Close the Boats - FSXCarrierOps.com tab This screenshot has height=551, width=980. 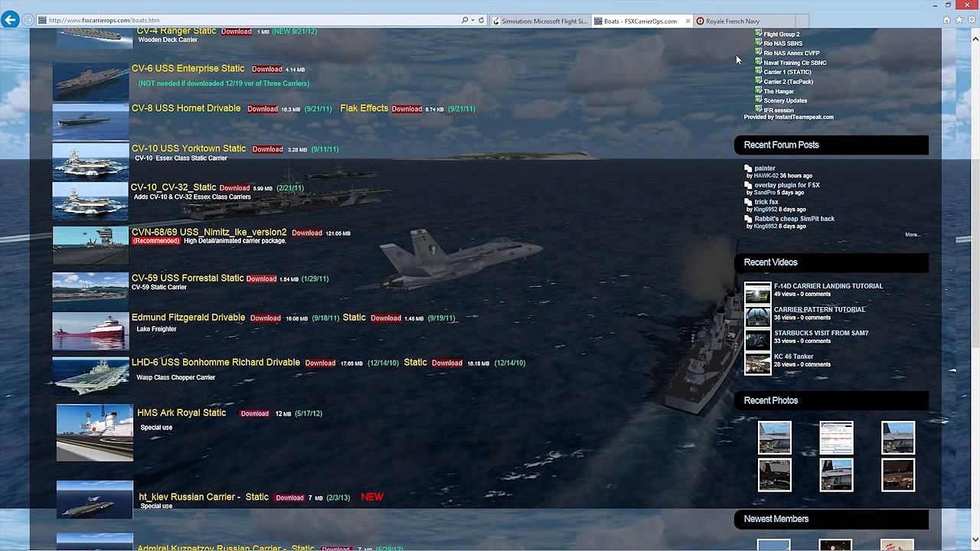point(688,21)
